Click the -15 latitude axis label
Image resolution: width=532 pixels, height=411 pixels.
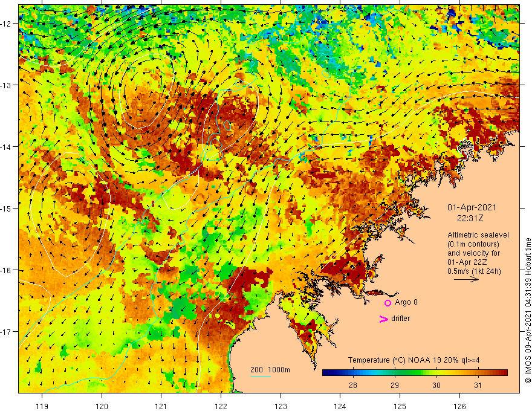click(7, 209)
